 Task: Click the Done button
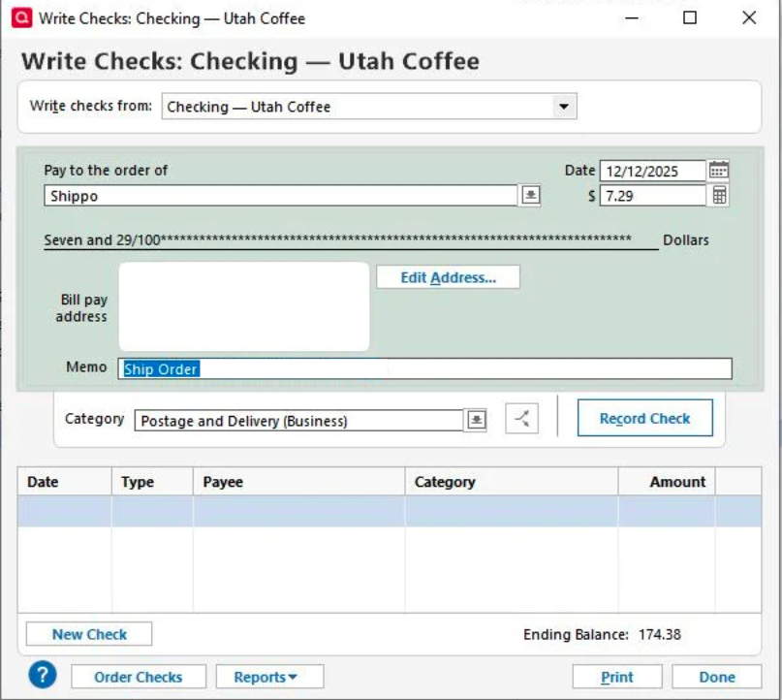tap(717, 677)
